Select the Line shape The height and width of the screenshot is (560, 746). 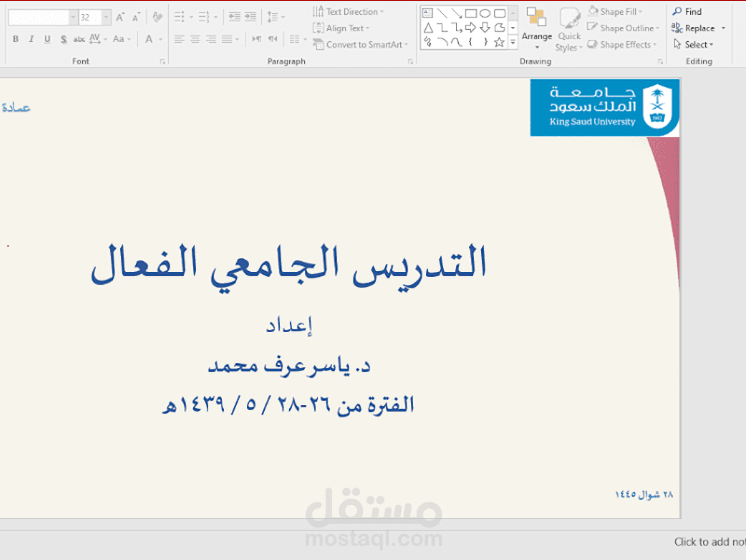[442, 13]
